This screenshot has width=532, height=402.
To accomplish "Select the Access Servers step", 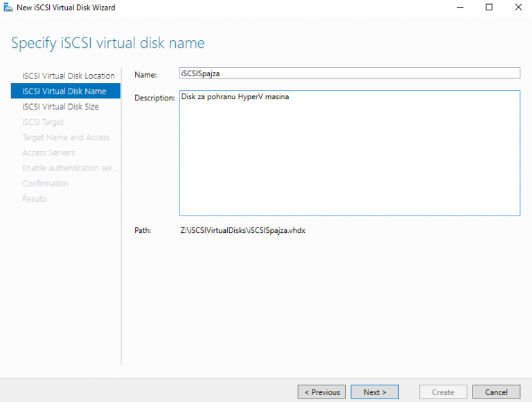I will click(x=48, y=152).
